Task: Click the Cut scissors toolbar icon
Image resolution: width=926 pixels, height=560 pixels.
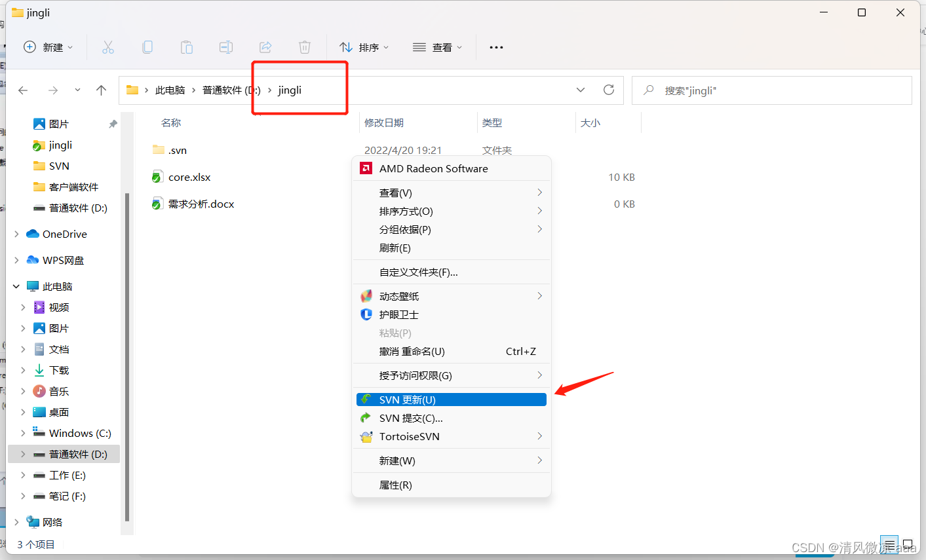Action: tap(108, 47)
